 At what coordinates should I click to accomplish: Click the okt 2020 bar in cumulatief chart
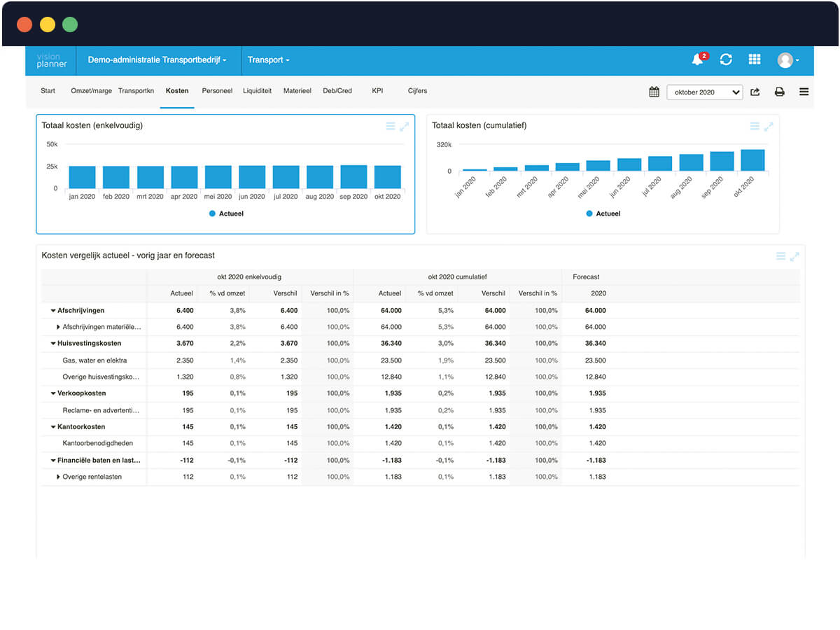[752, 160]
